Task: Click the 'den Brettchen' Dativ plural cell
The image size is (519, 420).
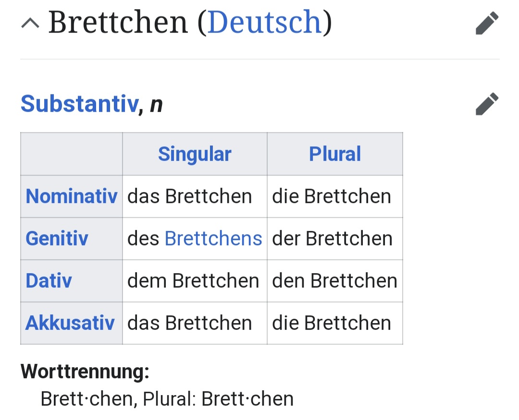Action: pos(334,281)
